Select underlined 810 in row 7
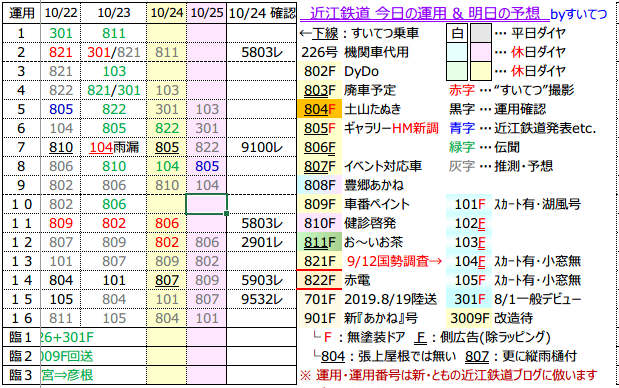The image size is (619, 388). tap(61, 147)
